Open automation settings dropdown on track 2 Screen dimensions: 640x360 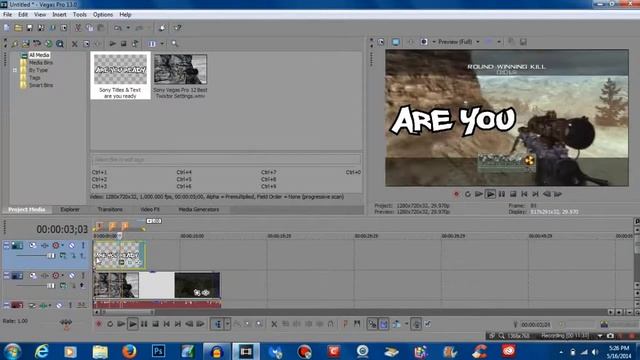pyautogui.click(x=62, y=276)
